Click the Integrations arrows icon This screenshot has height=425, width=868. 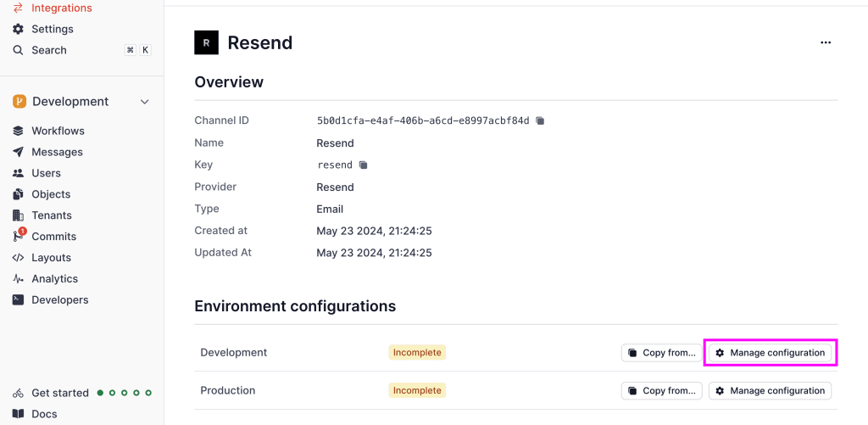coord(19,8)
